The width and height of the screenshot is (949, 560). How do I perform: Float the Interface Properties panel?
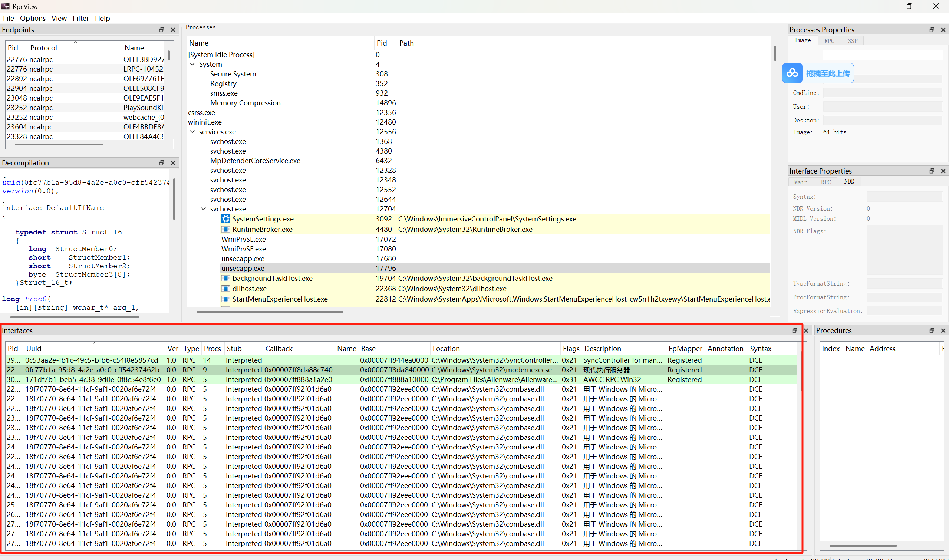(932, 171)
